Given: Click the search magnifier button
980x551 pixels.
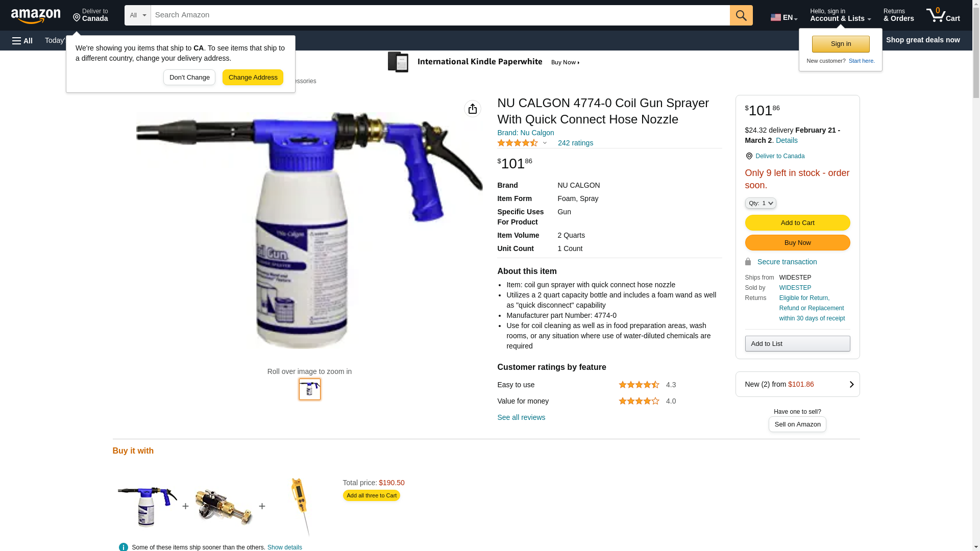Looking at the screenshot, I should click(x=741, y=15).
